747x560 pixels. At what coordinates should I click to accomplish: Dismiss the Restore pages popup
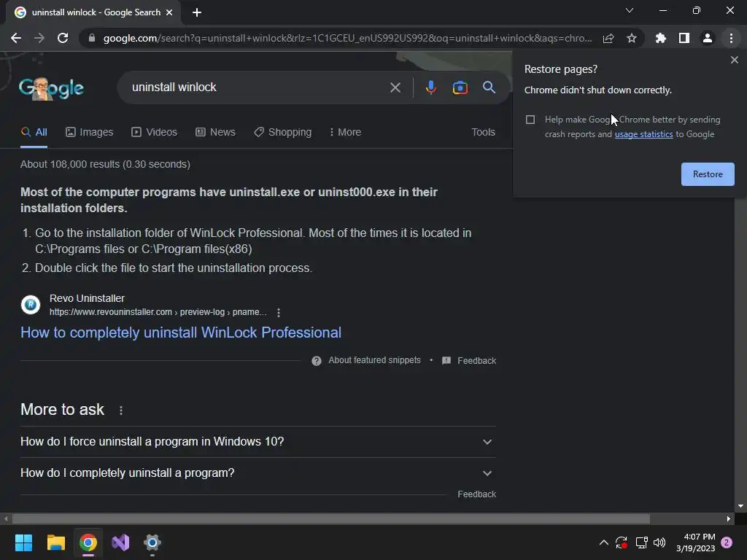(734, 60)
